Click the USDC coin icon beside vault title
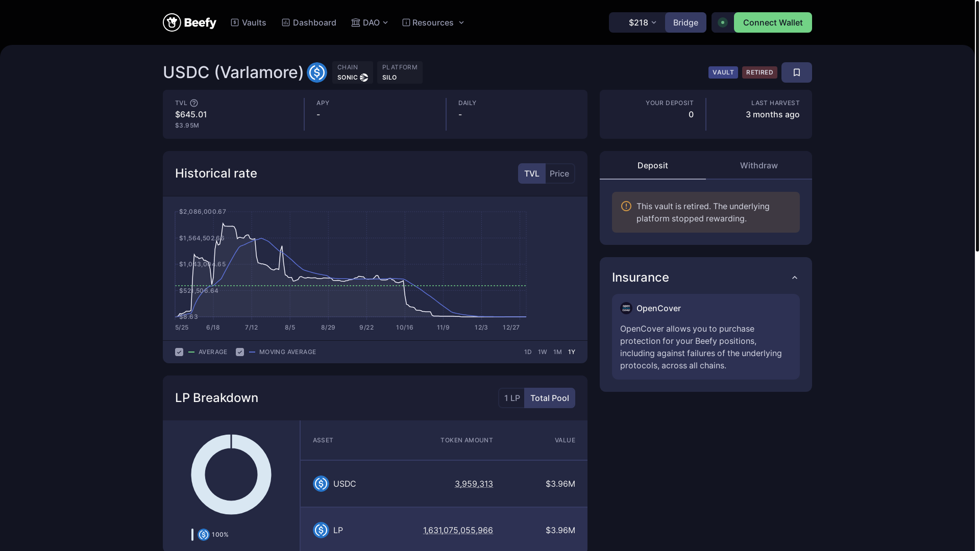Viewport: 980px width, 551px height. [x=317, y=72]
